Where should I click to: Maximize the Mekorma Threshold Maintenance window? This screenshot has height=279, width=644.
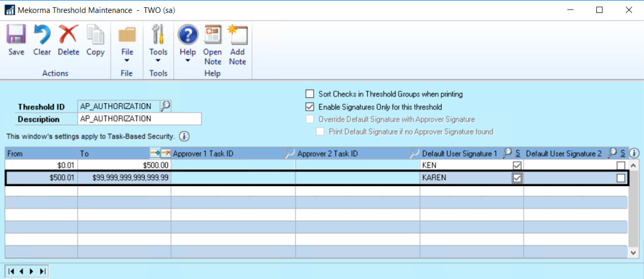pyautogui.click(x=600, y=10)
